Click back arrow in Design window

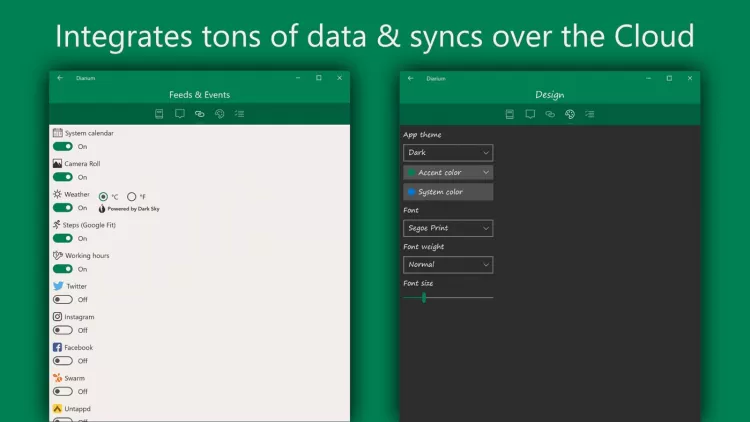(410, 78)
